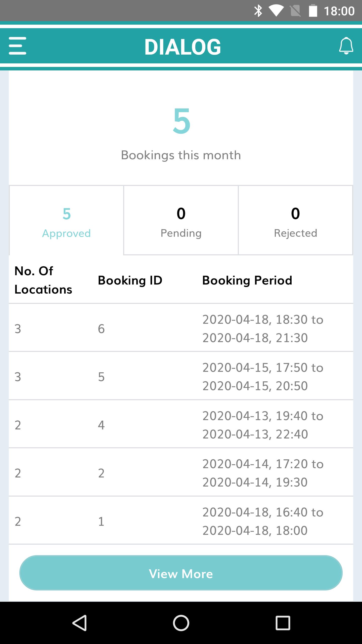Tap the notification bell icon
362x644 pixels.
click(346, 46)
